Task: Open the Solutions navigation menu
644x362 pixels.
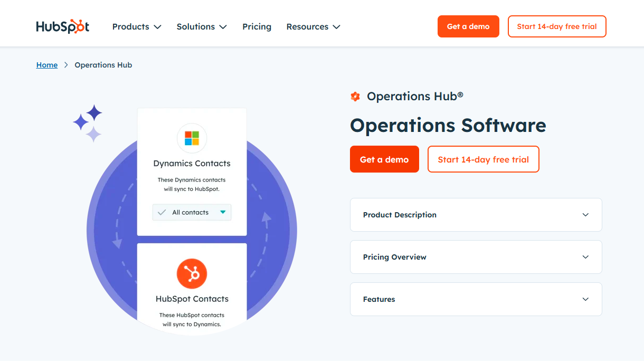Action: tap(201, 26)
